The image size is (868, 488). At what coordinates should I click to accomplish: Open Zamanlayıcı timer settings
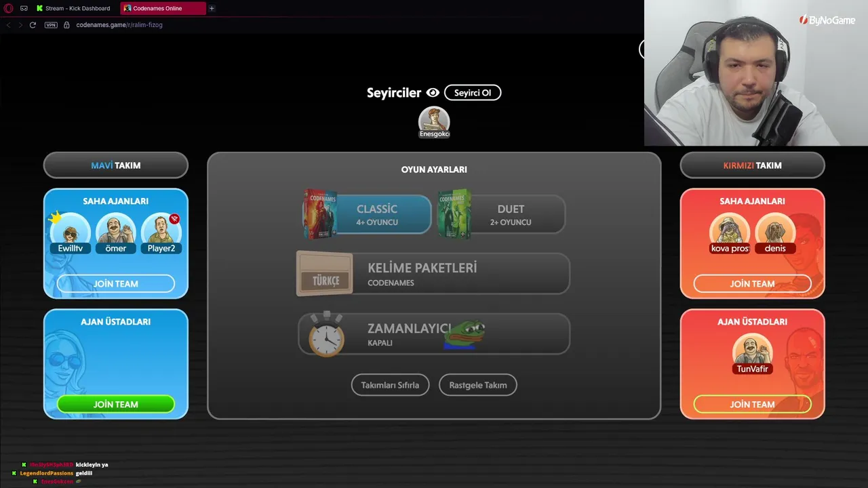[x=434, y=333]
